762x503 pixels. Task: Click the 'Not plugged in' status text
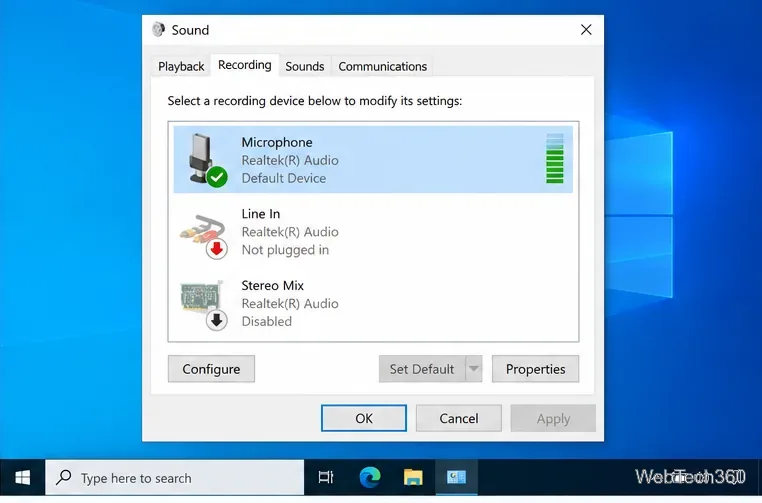pos(285,250)
